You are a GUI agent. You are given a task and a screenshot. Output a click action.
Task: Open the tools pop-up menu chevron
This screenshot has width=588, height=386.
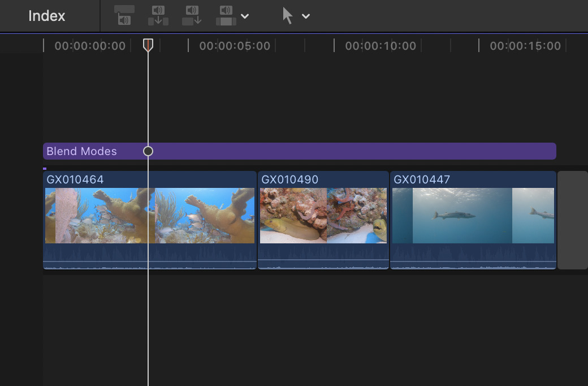tap(306, 16)
